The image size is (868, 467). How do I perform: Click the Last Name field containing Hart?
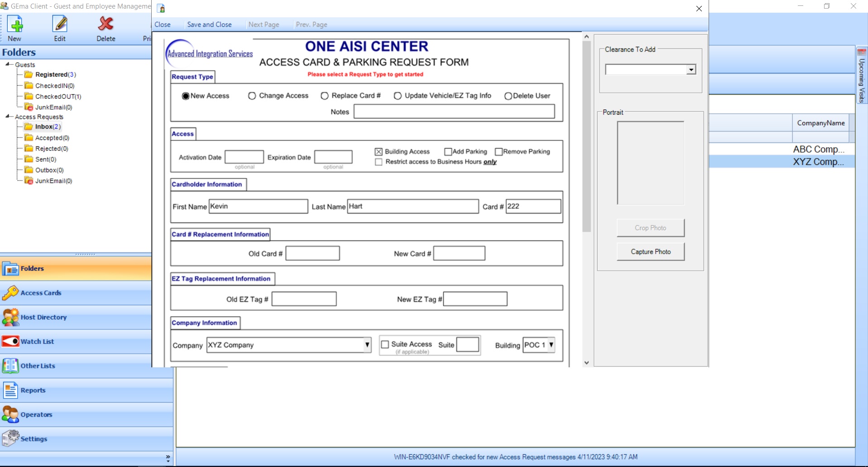[x=413, y=207]
